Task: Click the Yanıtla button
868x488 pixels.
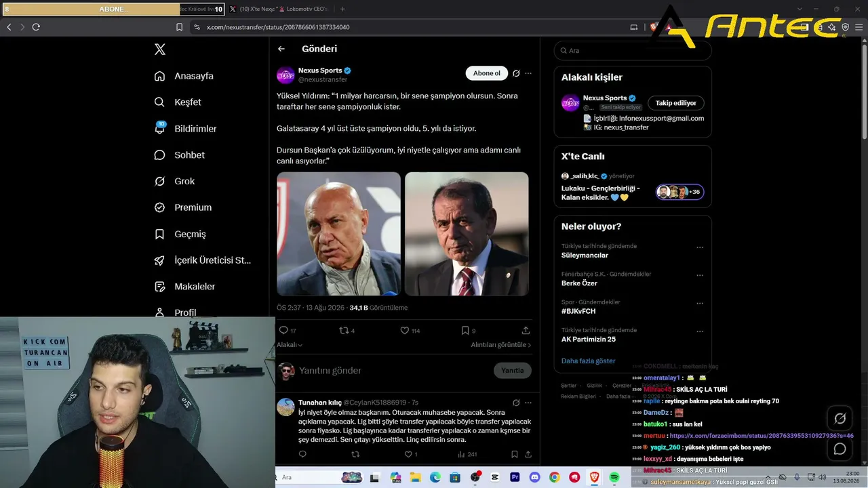Action: point(512,371)
